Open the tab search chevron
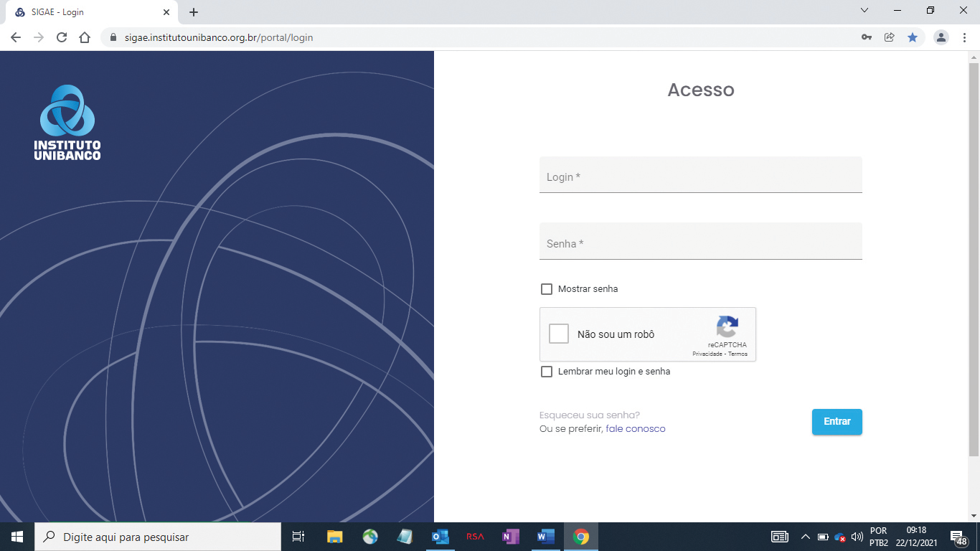Image resolution: width=980 pixels, height=551 pixels. [x=864, y=11]
